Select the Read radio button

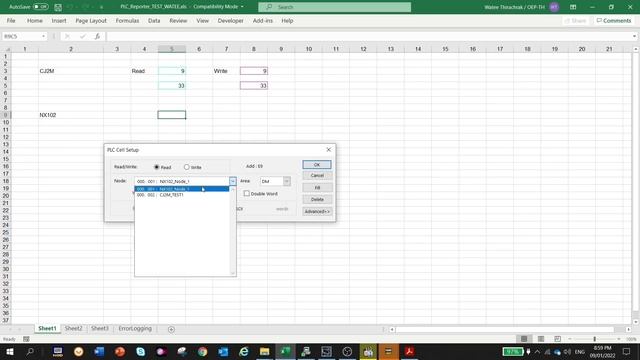tap(157, 167)
